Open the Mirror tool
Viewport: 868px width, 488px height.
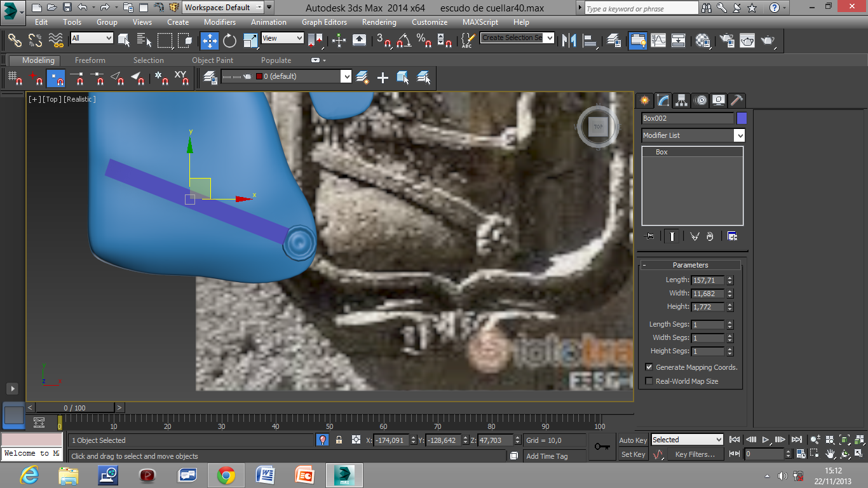(x=570, y=41)
